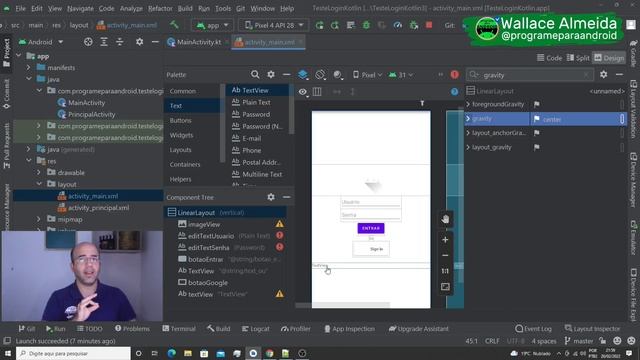
Task: Click the red error indicator icon in design toolbar
Action: coord(454,75)
